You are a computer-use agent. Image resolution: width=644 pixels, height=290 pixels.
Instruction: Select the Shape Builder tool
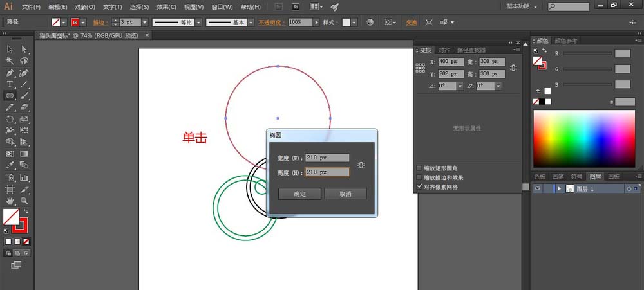10,142
